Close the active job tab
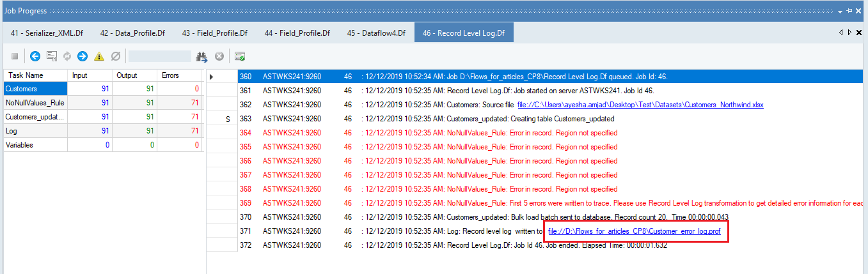 click(859, 32)
